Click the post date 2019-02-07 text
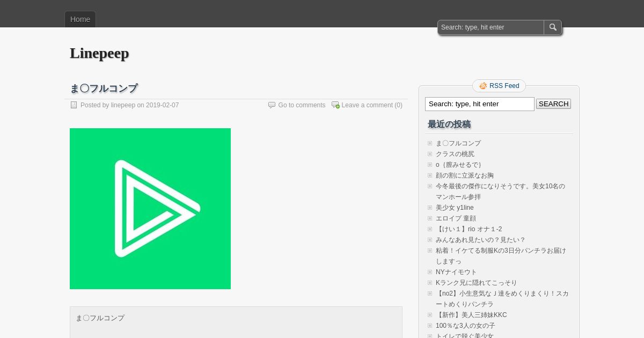 pyautogui.click(x=163, y=105)
